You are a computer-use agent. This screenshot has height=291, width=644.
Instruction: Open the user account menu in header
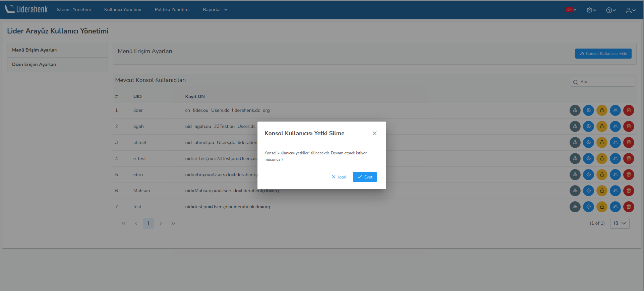[x=630, y=10]
